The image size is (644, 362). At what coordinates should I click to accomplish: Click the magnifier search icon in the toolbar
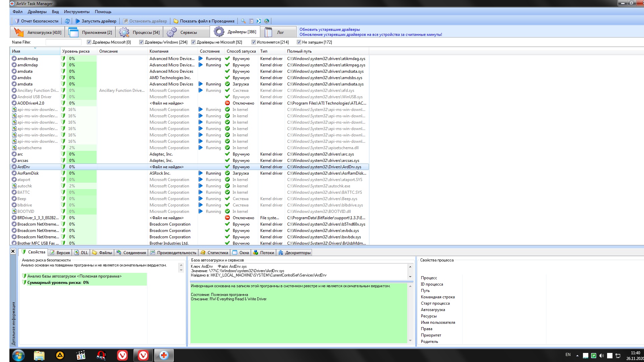[244, 21]
